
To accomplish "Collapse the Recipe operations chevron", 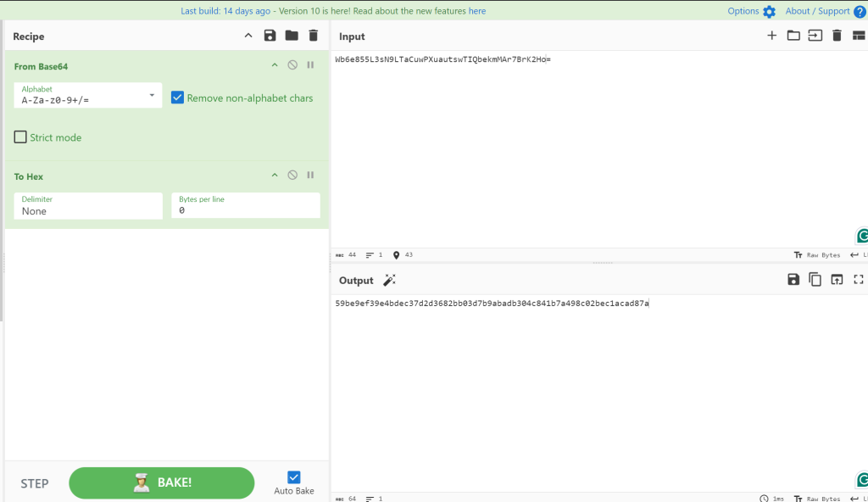I will click(248, 36).
